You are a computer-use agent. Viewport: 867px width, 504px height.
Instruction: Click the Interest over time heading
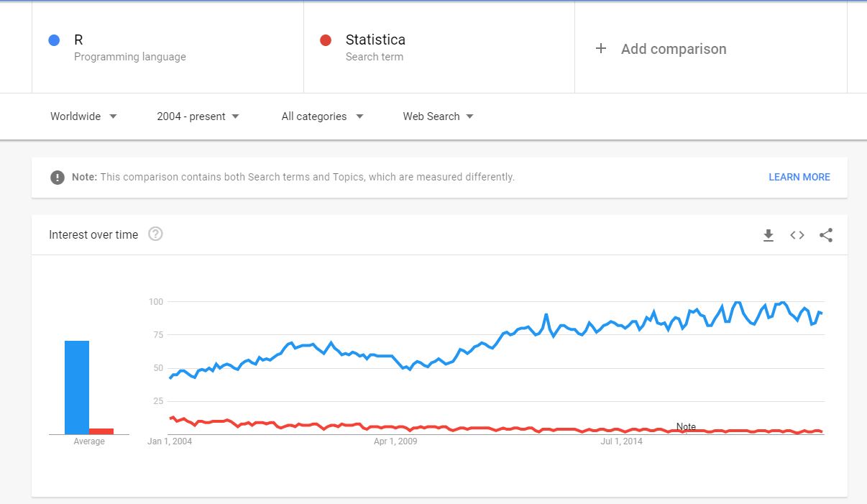coord(93,235)
